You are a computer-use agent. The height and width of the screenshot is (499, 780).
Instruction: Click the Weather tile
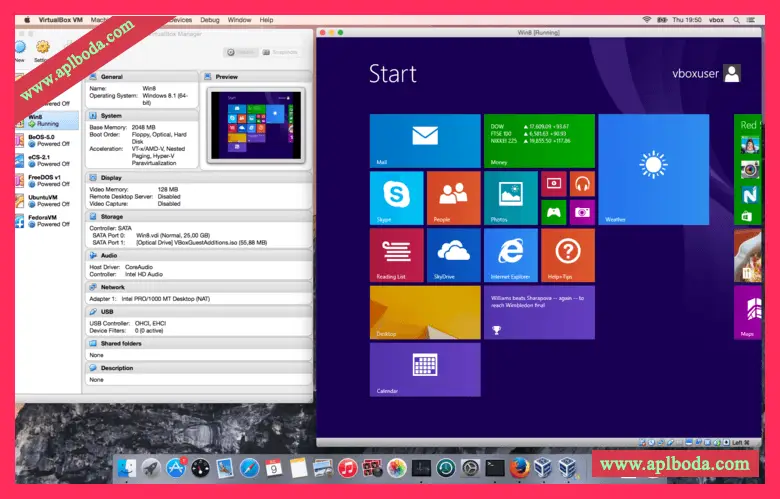(654, 169)
